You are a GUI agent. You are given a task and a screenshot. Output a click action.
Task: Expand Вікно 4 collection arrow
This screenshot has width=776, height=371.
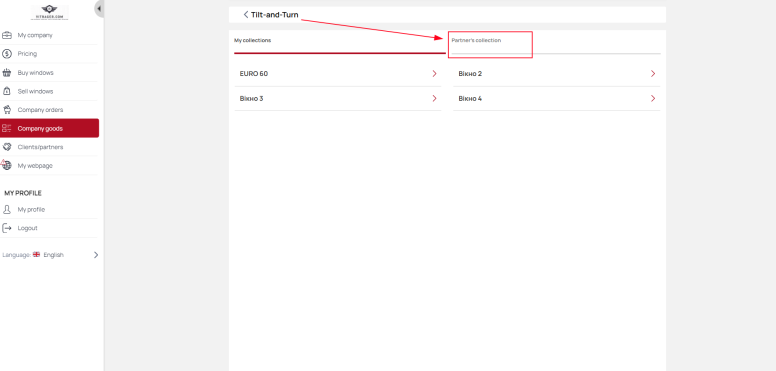pyautogui.click(x=653, y=98)
